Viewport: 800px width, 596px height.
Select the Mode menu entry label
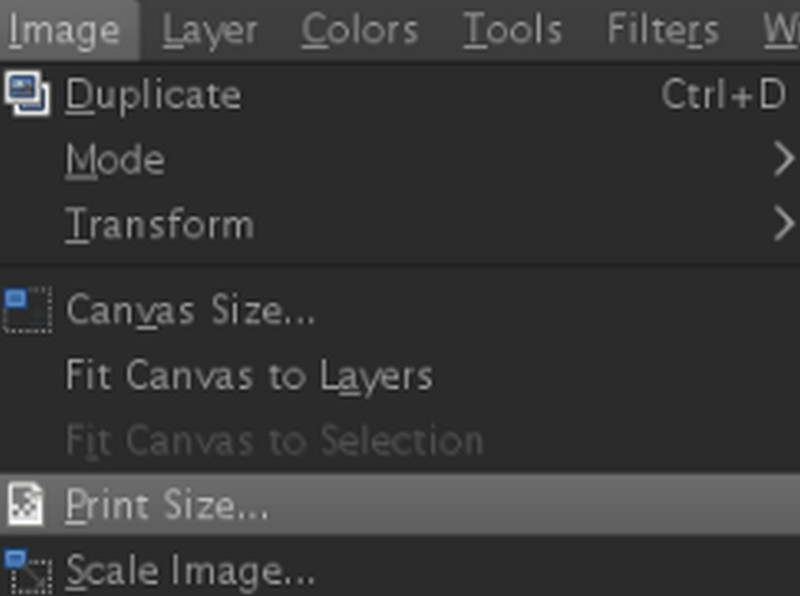115,160
